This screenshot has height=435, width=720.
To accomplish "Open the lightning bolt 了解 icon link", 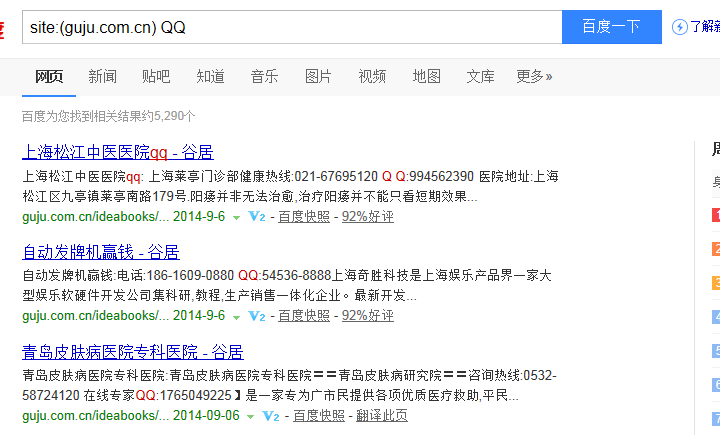I will (x=695, y=27).
